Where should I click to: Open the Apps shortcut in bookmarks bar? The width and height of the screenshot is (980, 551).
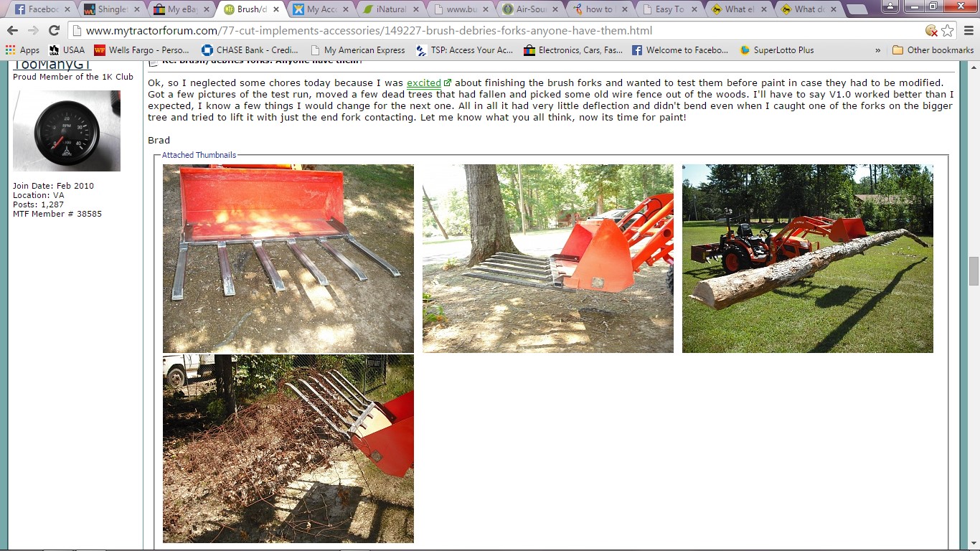tap(22, 50)
